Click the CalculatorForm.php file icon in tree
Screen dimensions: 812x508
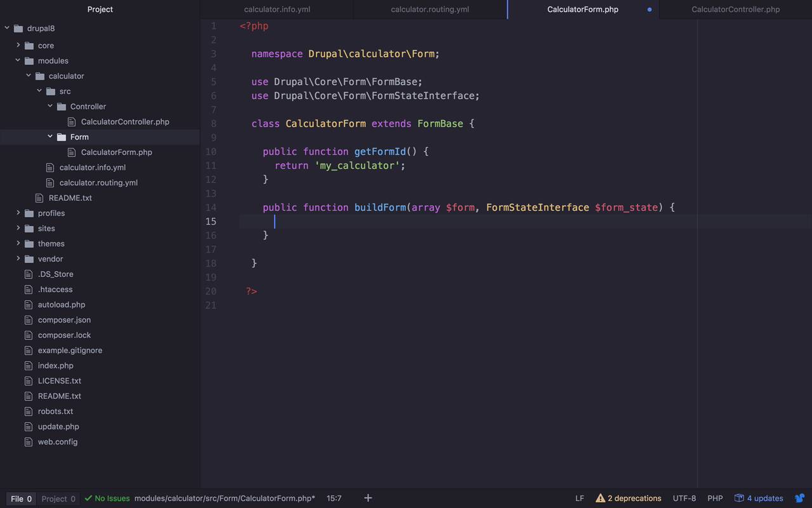pos(72,152)
